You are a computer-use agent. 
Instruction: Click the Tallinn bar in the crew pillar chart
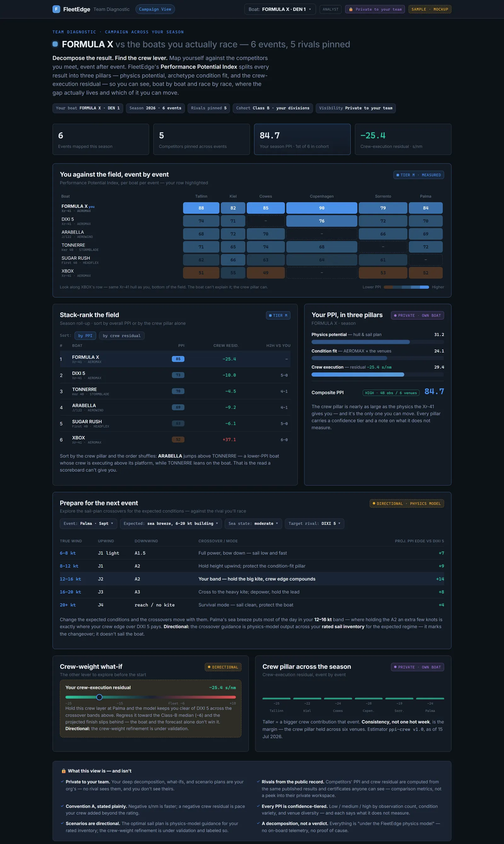pyautogui.click(x=277, y=699)
